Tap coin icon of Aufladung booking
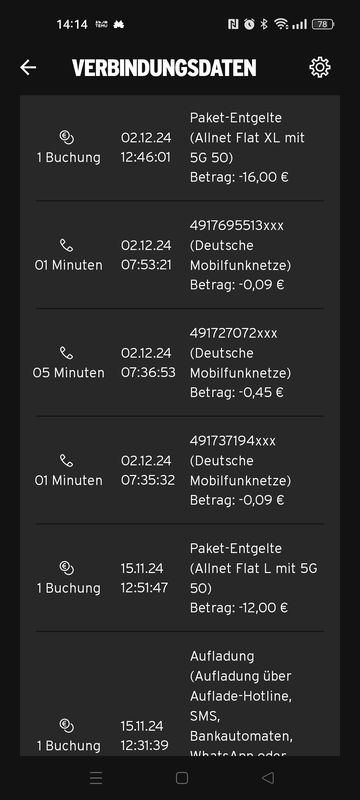Viewport: 360px width, 800px height. pos(67,725)
